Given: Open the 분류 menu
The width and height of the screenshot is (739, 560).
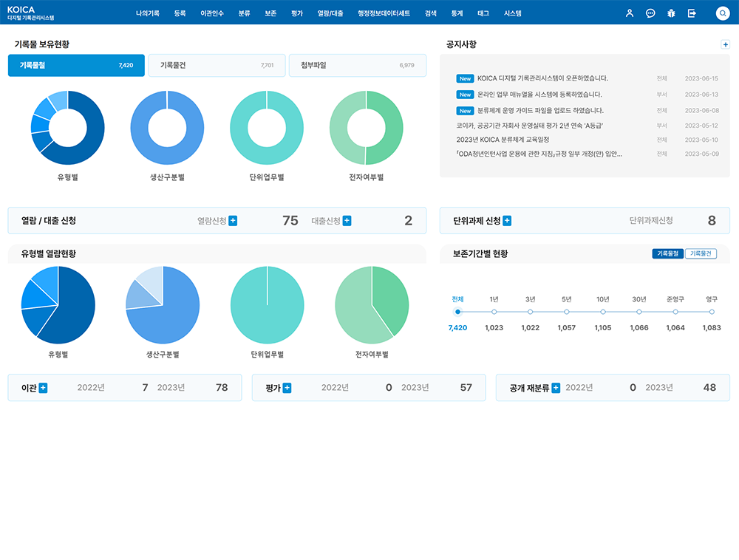Looking at the screenshot, I should tap(244, 13).
